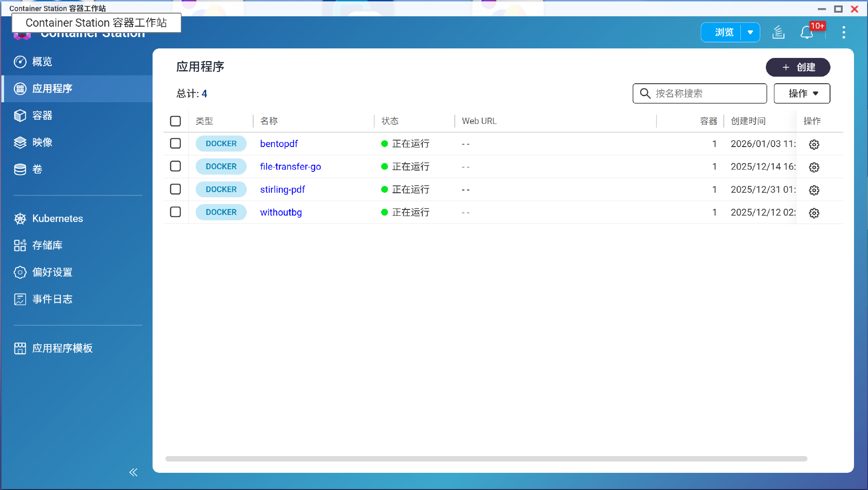Expand the 浏览 dropdown arrow
Image resolution: width=868 pixels, height=490 pixels.
pos(750,32)
